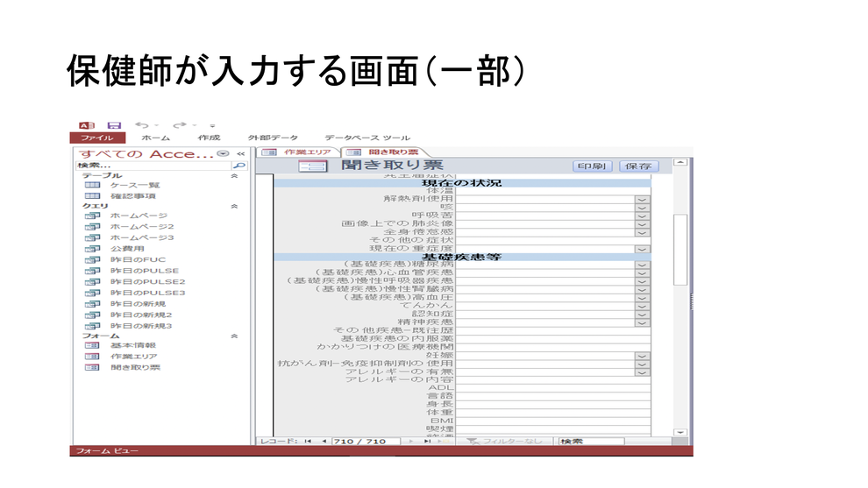This screenshot has width=868, height=488.
Task: Switch to the ホーム ribbon tab
Action: pyautogui.click(x=155, y=138)
